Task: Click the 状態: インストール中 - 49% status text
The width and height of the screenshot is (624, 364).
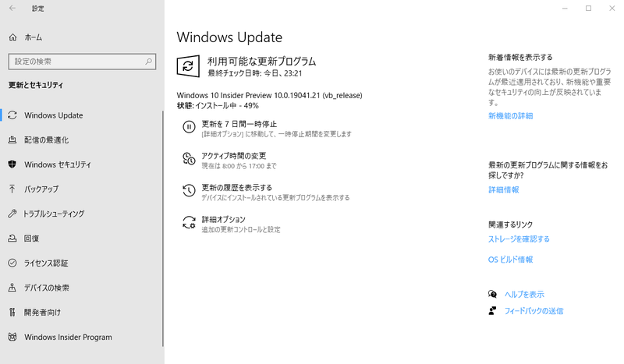Action: 218,106
